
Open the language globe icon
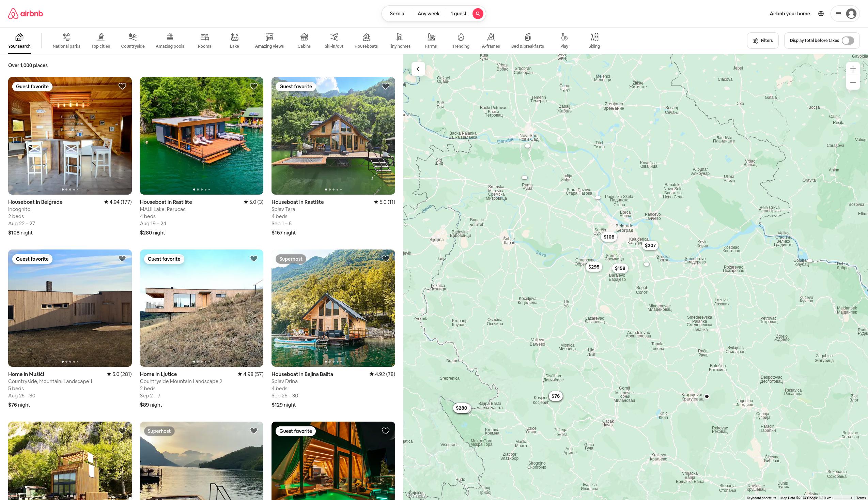821,14
